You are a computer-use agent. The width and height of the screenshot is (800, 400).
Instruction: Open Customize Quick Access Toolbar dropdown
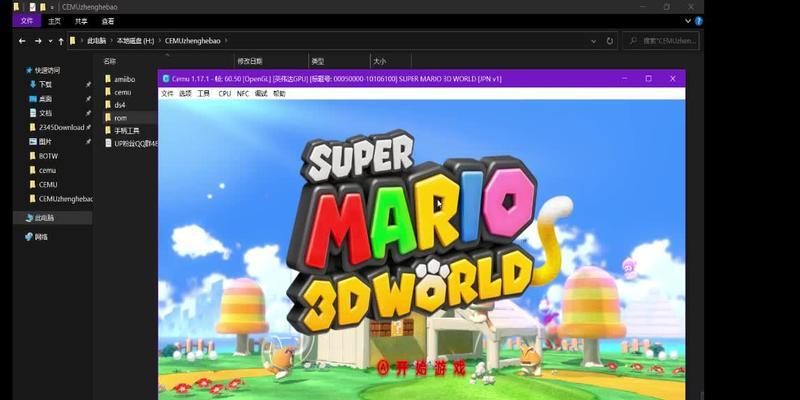tap(52, 8)
